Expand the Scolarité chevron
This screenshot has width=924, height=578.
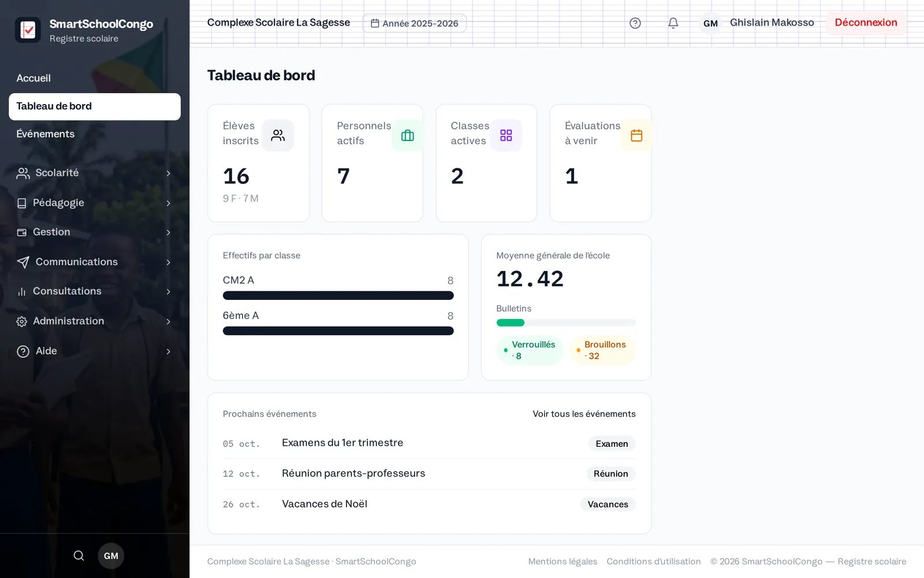point(168,173)
